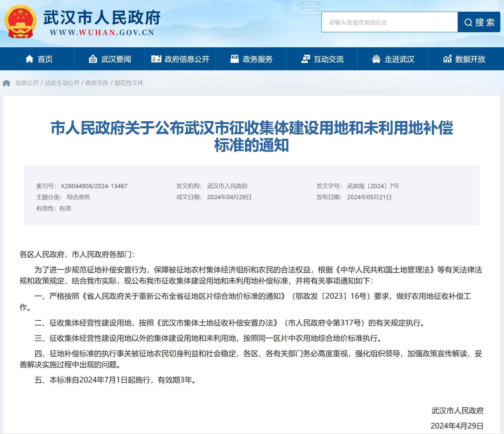Click the 成文日期 2024年04月29日
Viewport: 504px width, 434px height.
229,197
